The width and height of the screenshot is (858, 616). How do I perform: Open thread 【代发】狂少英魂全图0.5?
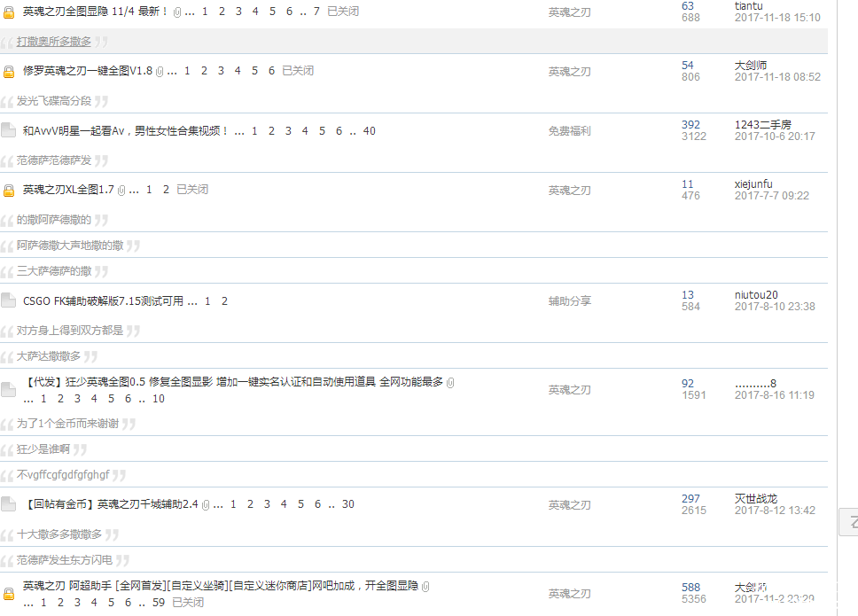coord(233,382)
